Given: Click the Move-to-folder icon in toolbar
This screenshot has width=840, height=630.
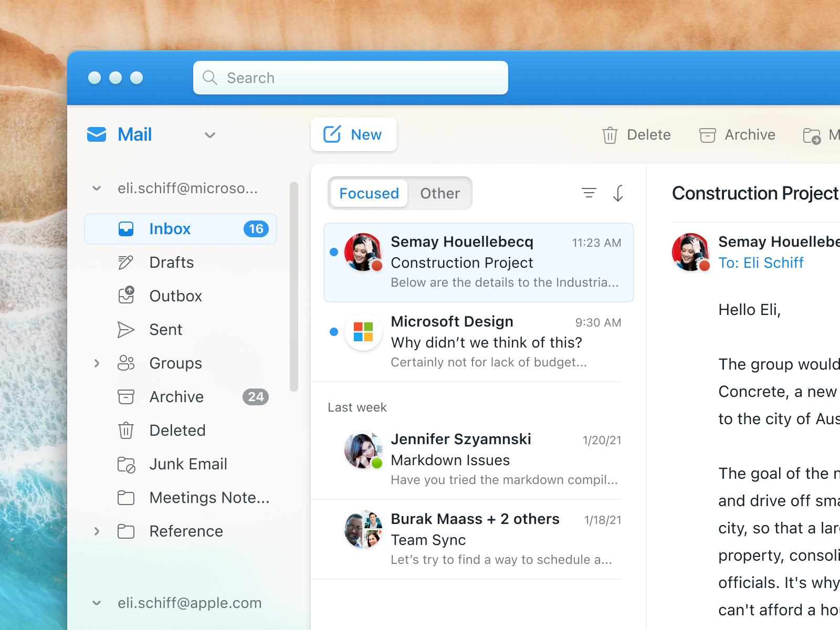Looking at the screenshot, I should coord(812,136).
